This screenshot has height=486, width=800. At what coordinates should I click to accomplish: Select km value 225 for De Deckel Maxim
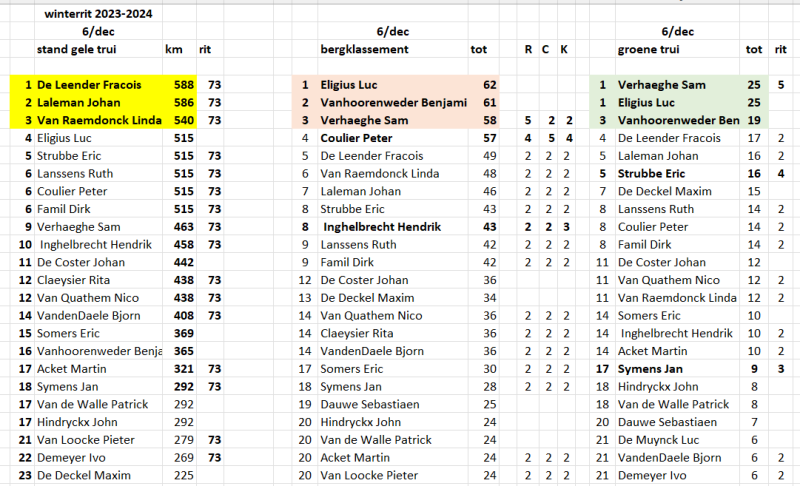[x=182, y=475]
